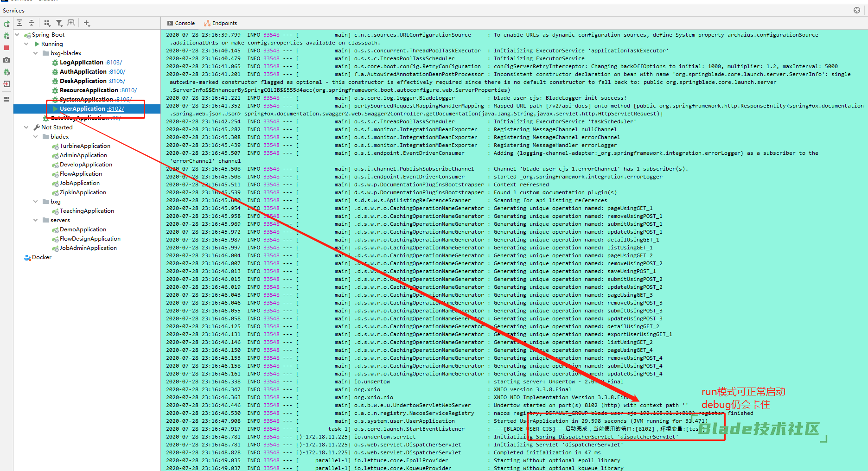Collapse the Spring Boot tree node
868x471 pixels.
(x=17, y=35)
